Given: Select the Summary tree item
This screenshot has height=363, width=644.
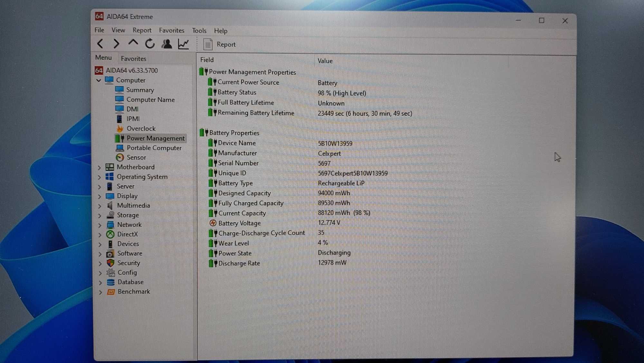Looking at the screenshot, I should [135, 90].
